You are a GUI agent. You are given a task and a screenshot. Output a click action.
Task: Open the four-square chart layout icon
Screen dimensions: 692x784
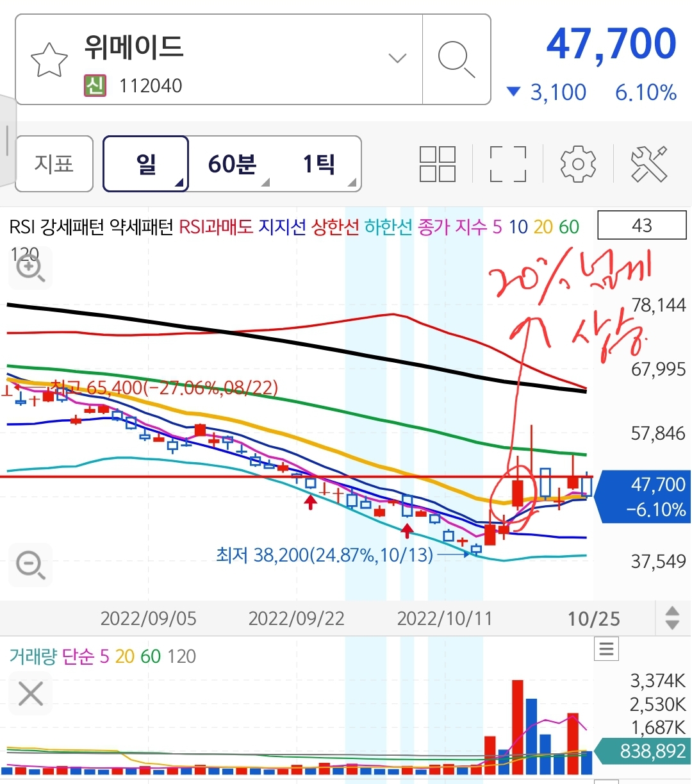tap(438, 163)
